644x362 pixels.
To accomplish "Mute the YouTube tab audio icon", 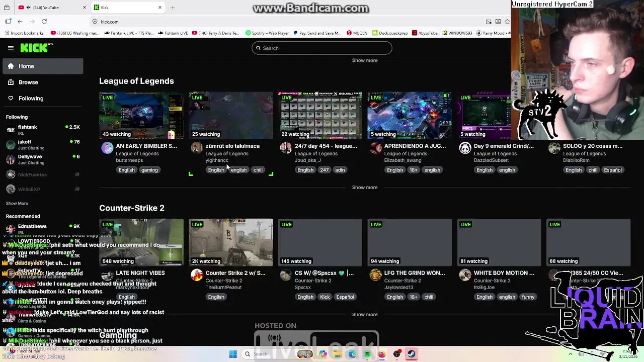I will point(28,8).
